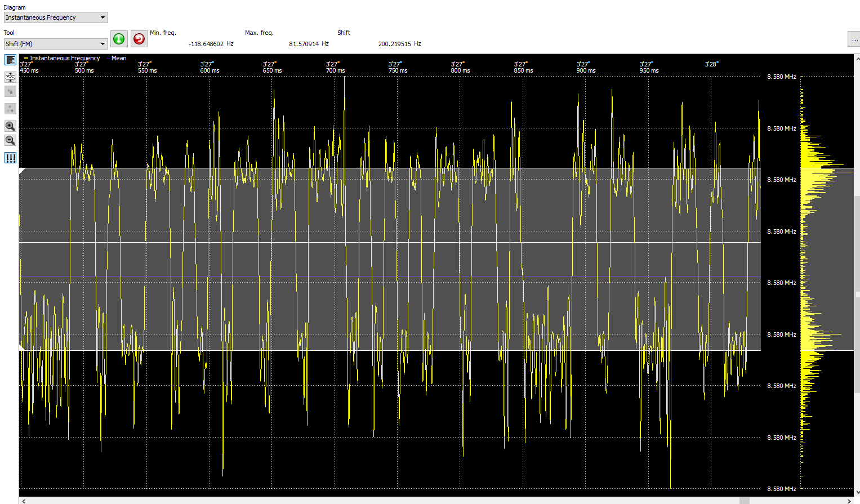Viewport: 860px width, 504px height.
Task: Click the horizontal scrollbar thumb
Action: pyautogui.click(x=745, y=501)
